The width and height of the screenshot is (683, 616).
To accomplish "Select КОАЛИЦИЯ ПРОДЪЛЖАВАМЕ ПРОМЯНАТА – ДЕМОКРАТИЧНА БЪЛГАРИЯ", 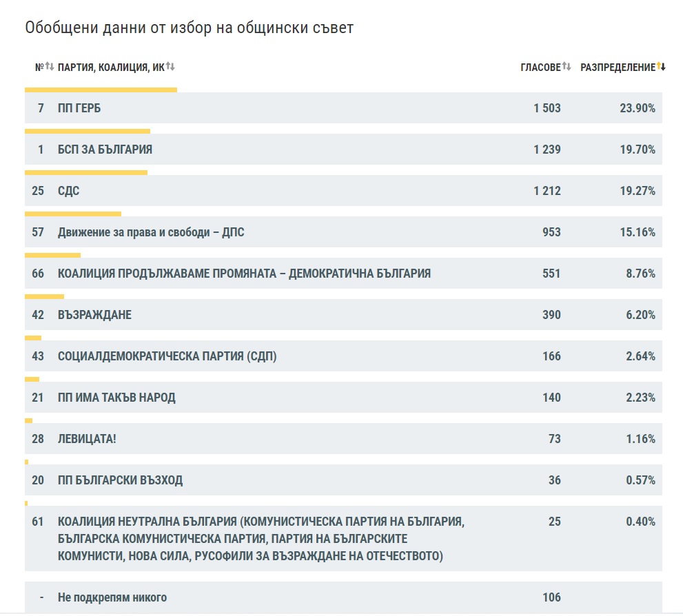I will 244,274.
